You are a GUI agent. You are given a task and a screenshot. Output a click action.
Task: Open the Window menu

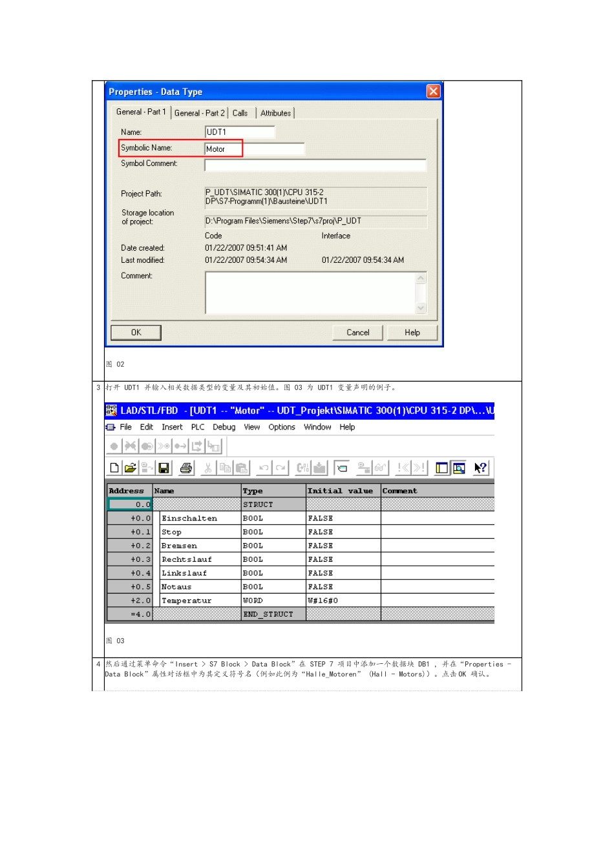tap(317, 428)
